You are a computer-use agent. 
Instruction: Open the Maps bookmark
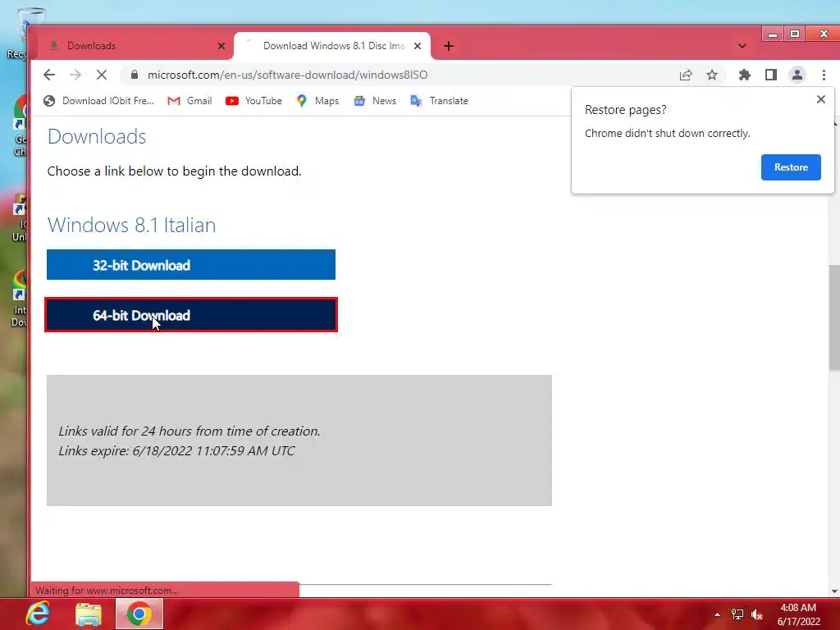(317, 101)
